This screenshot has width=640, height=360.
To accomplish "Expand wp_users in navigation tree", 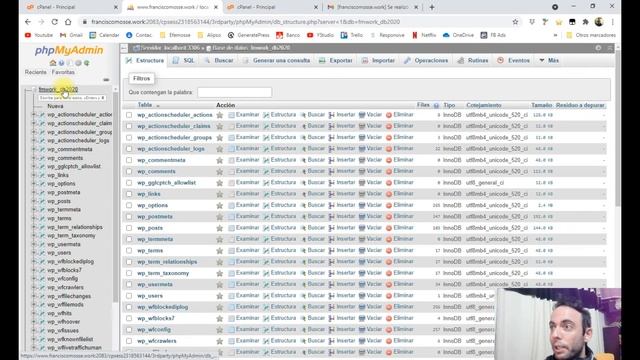I will [34, 253].
